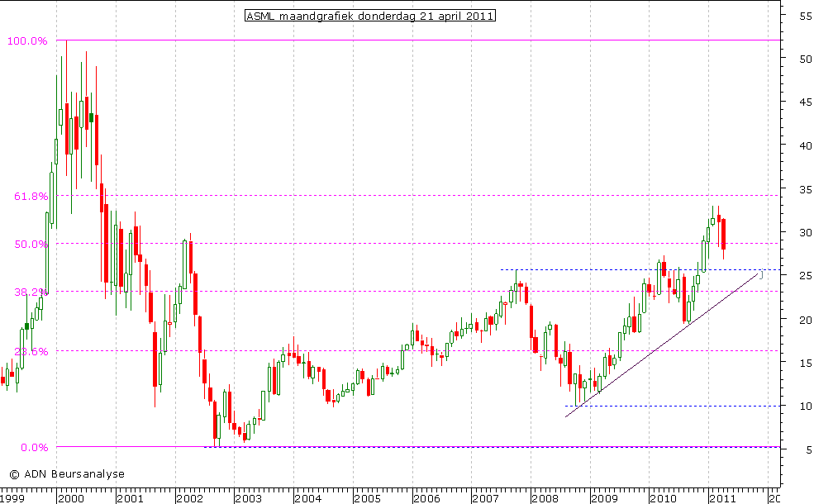Click the chart title 'ASML maandgrafiek donderdag 21 april 2011'
Image resolution: width=814 pixels, height=504 pixels.
[370, 16]
